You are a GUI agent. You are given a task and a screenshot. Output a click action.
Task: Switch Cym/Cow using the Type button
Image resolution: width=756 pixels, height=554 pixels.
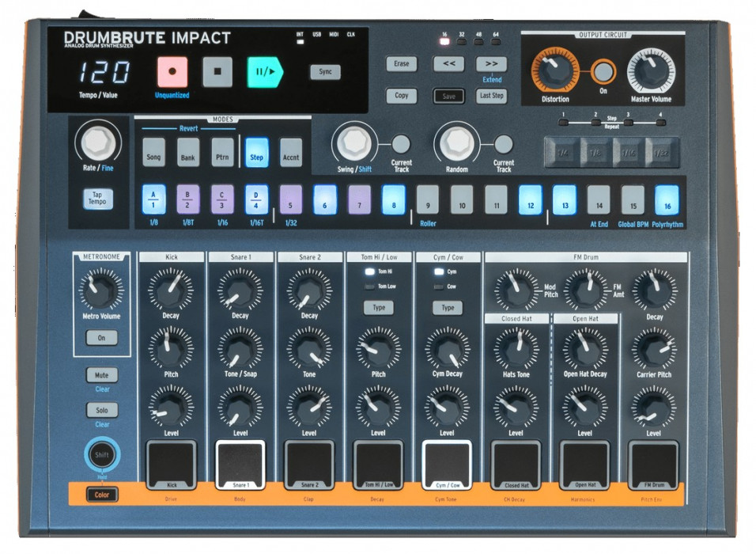(447, 308)
